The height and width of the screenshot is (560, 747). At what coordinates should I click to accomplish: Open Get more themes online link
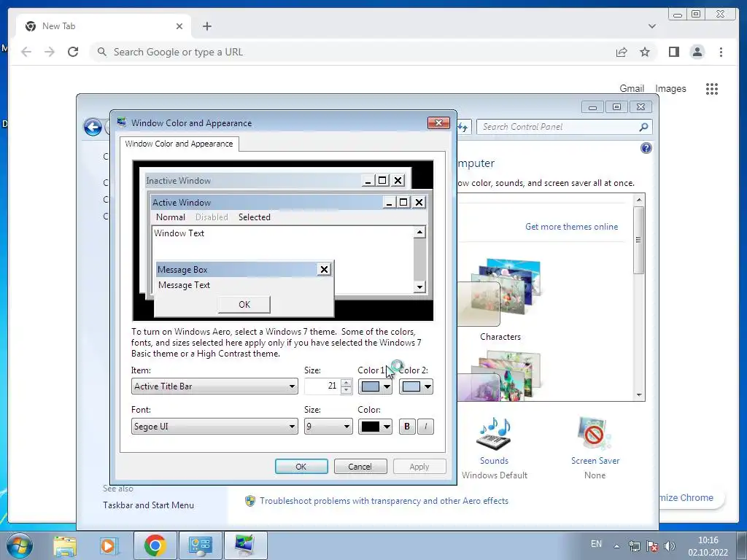572,227
